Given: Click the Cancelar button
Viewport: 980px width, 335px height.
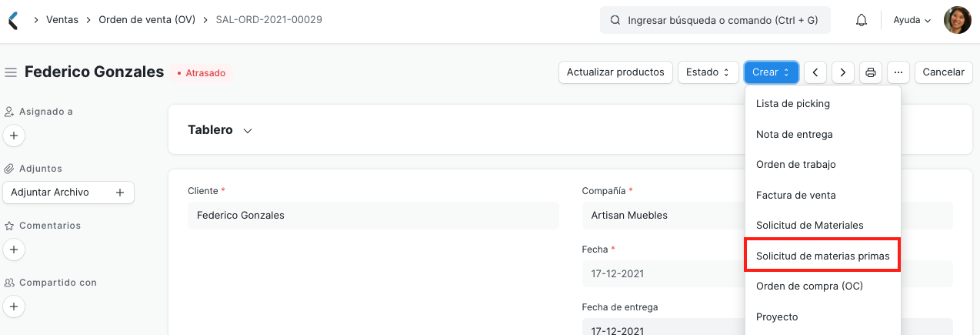Looking at the screenshot, I should [x=943, y=72].
